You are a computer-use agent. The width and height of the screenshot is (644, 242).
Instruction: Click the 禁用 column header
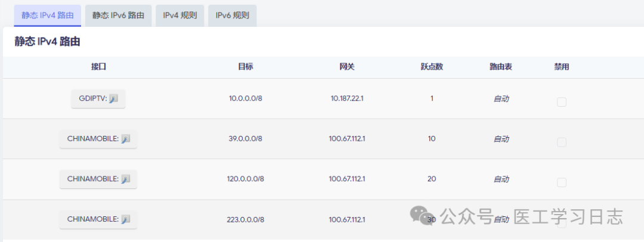(561, 67)
